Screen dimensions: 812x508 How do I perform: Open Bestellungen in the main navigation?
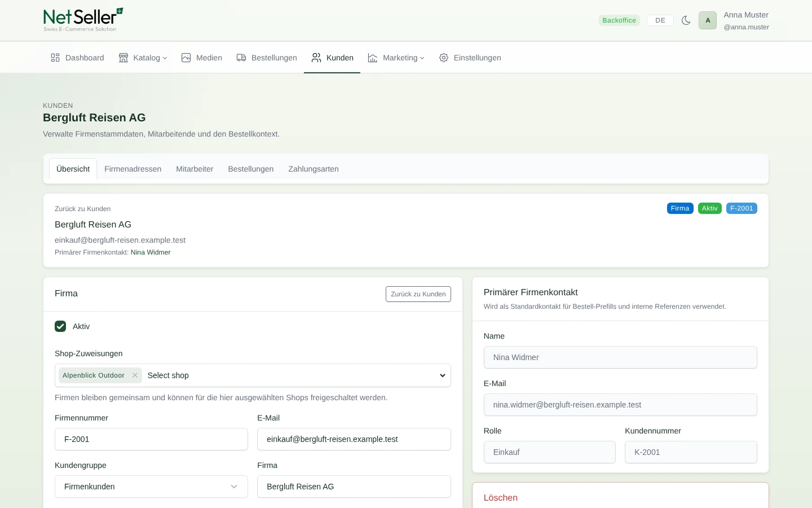[267, 58]
